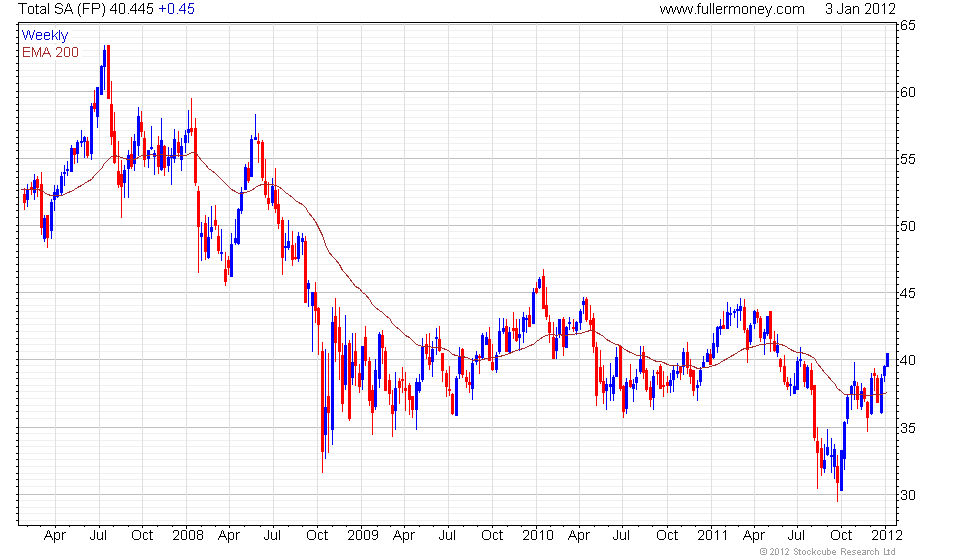Click the '45' price axis label
This screenshot has width=980, height=560.
point(908,293)
